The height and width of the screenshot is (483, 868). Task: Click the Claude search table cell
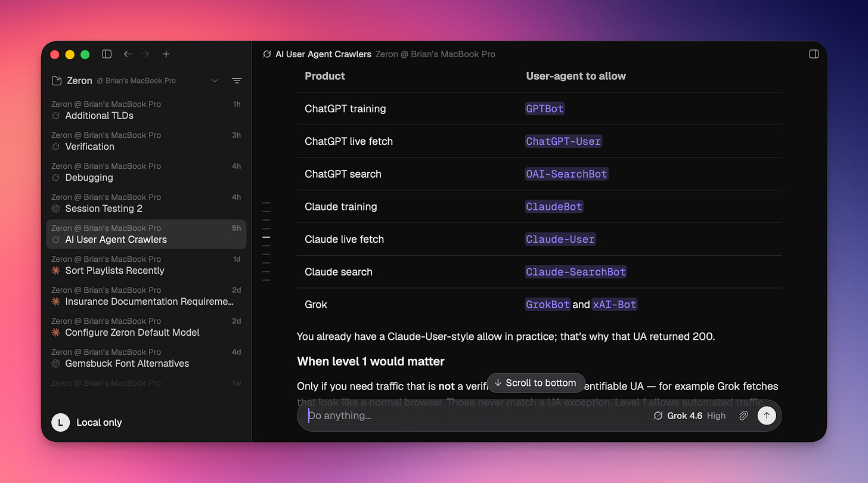[x=339, y=272]
